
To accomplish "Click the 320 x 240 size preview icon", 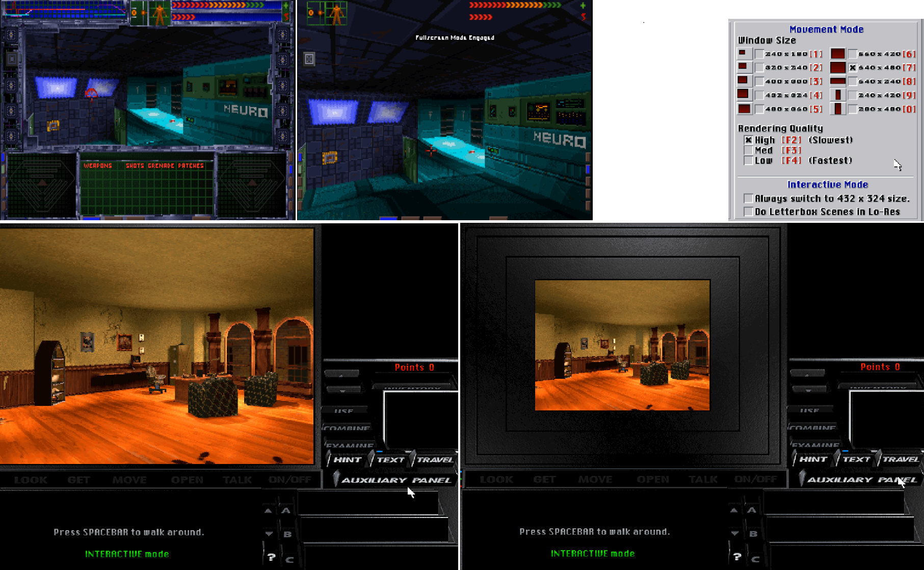I will (x=744, y=67).
